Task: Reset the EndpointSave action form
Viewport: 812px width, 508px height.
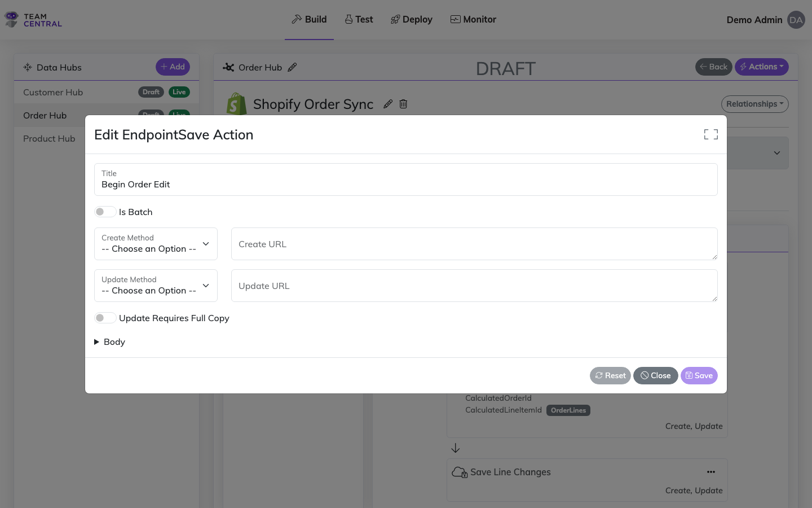Action: pyautogui.click(x=610, y=375)
